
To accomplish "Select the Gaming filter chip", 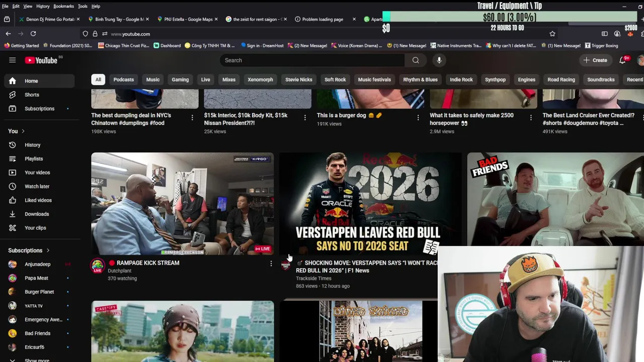I will coord(180,79).
